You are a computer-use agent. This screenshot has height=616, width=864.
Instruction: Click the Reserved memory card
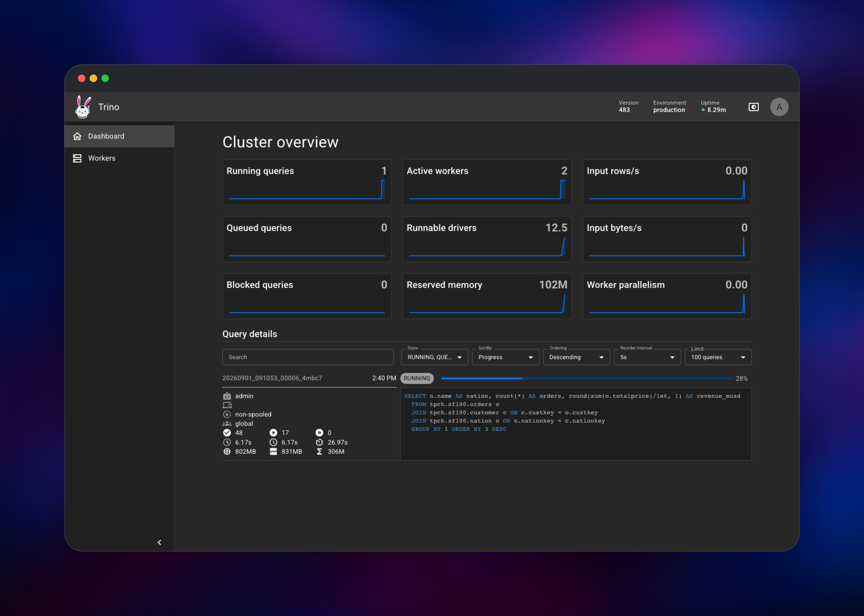pyautogui.click(x=487, y=296)
